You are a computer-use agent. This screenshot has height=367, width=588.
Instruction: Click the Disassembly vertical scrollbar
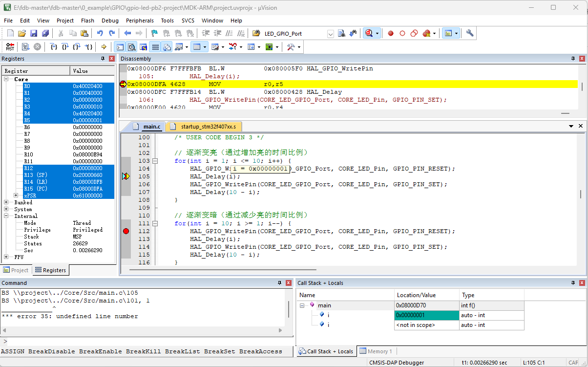[582, 87]
